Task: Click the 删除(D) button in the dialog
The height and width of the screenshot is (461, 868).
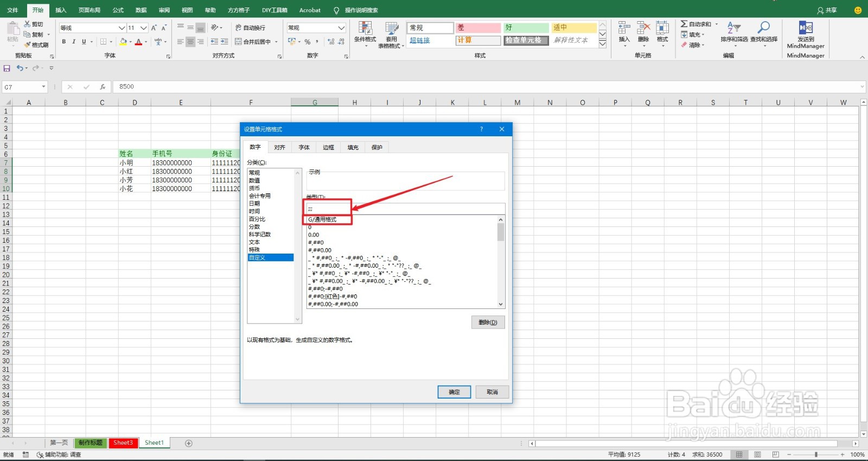Action: pos(488,323)
